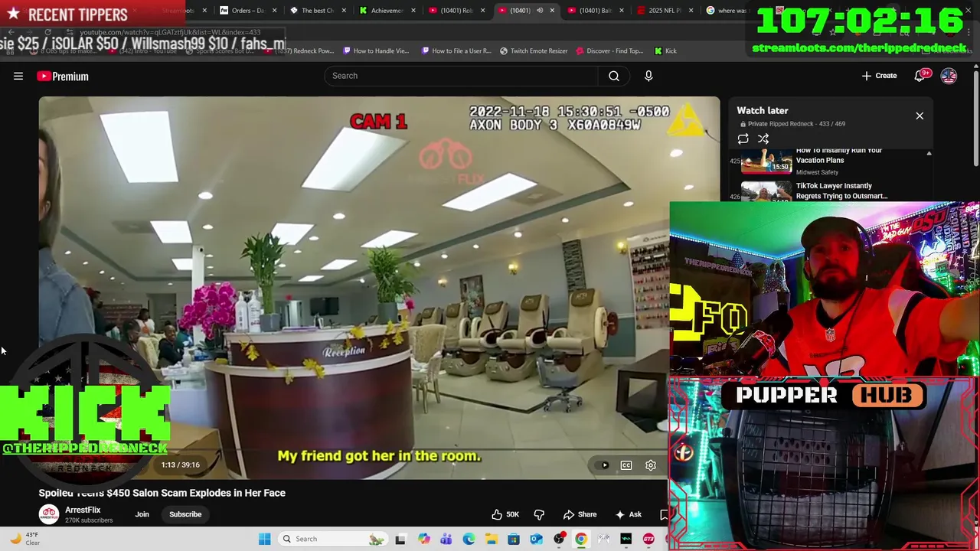The width and height of the screenshot is (980, 551).
Task: Open Microsoft Store from taskbar
Action: [514, 539]
